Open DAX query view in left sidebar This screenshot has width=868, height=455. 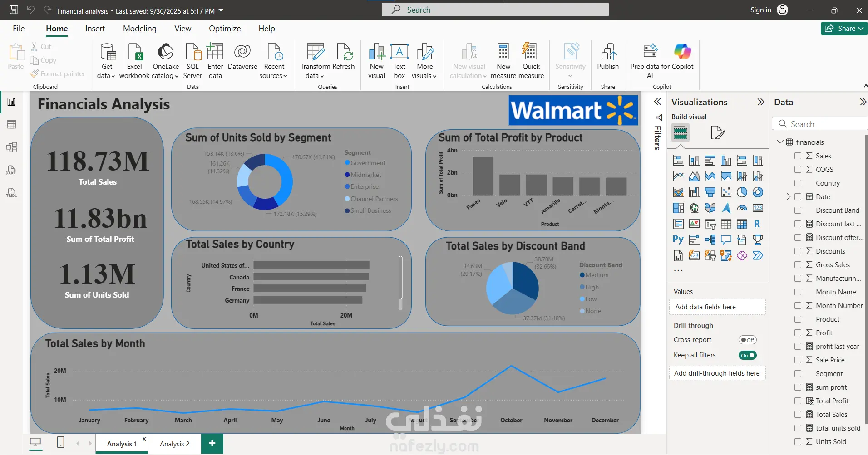pos(12,170)
